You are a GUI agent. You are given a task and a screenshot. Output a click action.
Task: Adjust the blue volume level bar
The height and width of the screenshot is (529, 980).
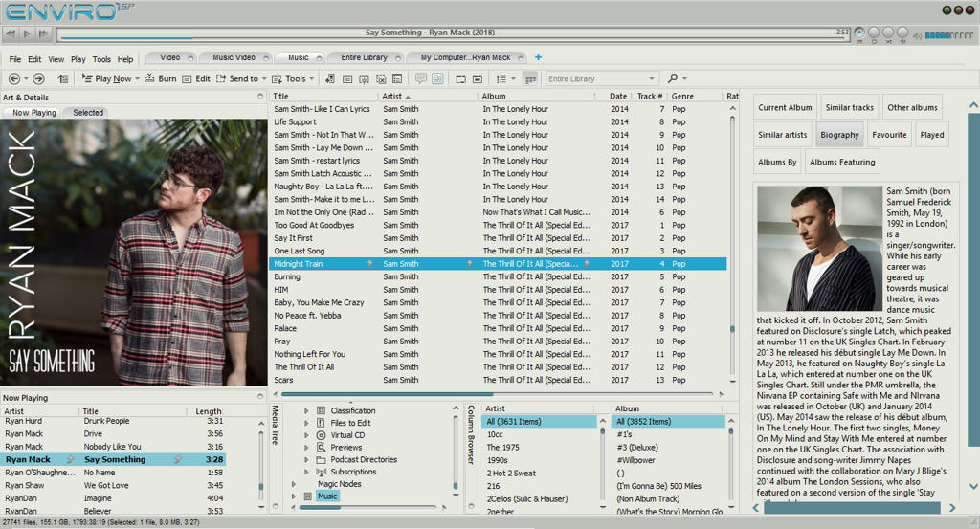pyautogui.click(x=948, y=35)
